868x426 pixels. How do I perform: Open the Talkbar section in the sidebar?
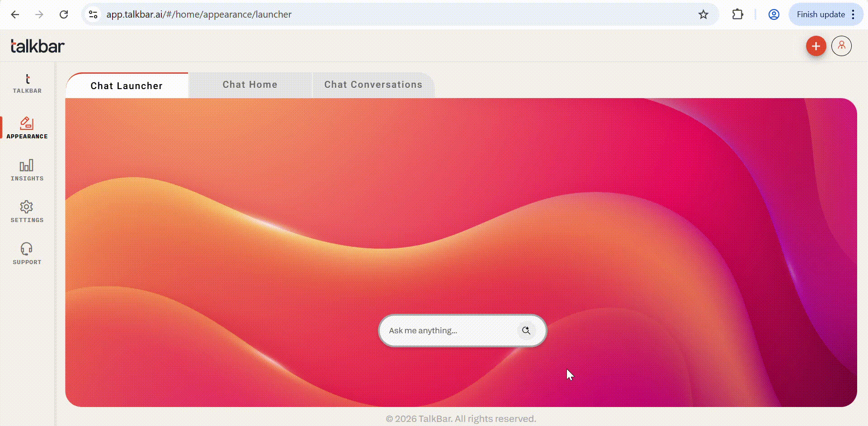[27, 84]
